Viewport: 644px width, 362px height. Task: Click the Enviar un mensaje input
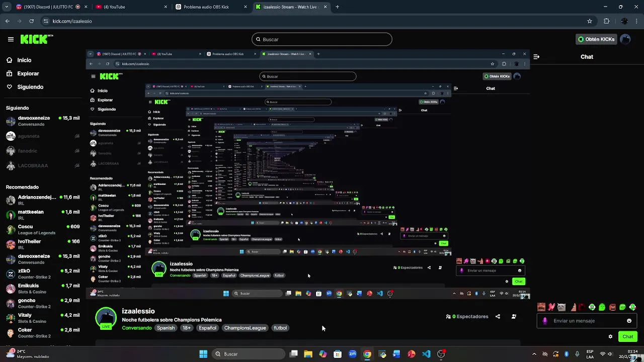point(586,321)
